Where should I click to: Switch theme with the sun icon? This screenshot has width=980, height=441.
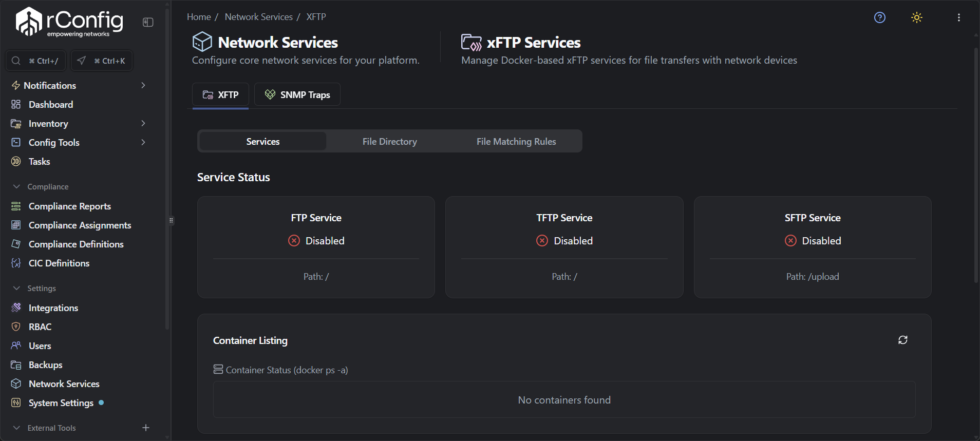click(x=917, y=17)
